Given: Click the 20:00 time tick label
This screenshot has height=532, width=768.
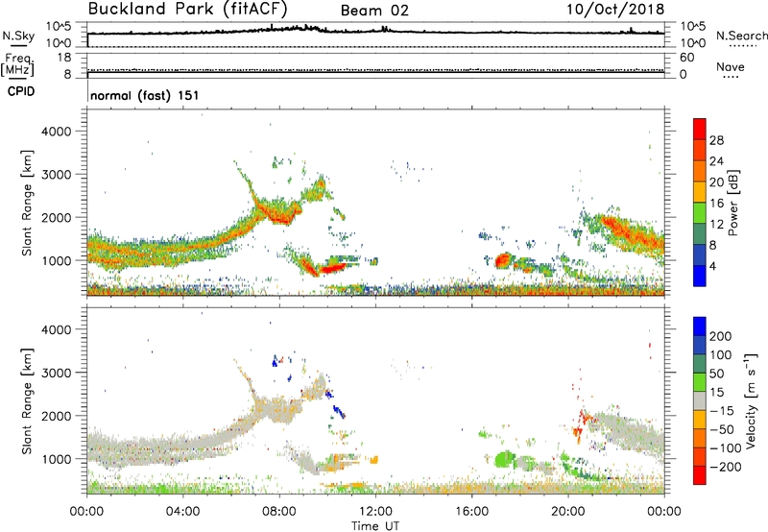Looking at the screenshot, I should tap(568, 512).
